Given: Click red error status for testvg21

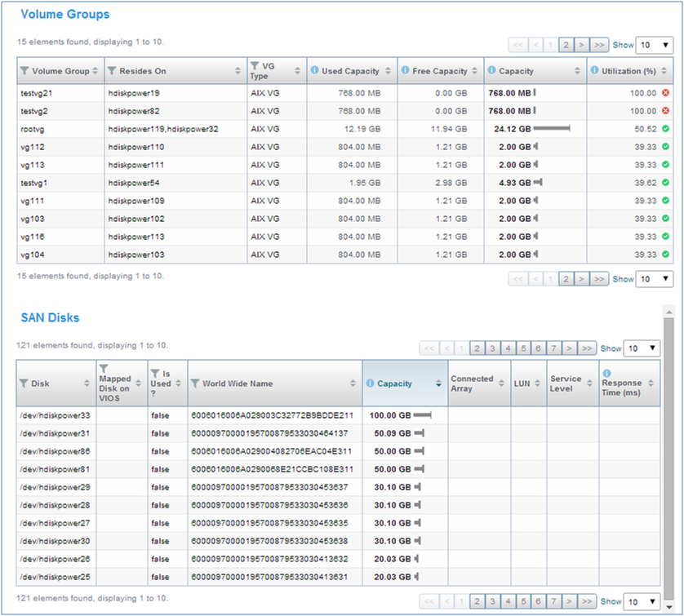Looking at the screenshot, I should click(666, 92).
